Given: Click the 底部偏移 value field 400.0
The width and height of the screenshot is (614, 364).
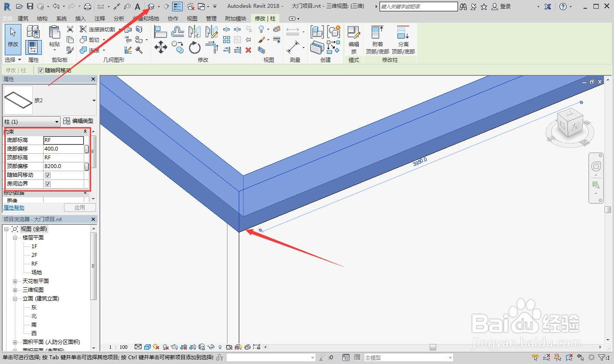Looking at the screenshot, I should (64, 149).
